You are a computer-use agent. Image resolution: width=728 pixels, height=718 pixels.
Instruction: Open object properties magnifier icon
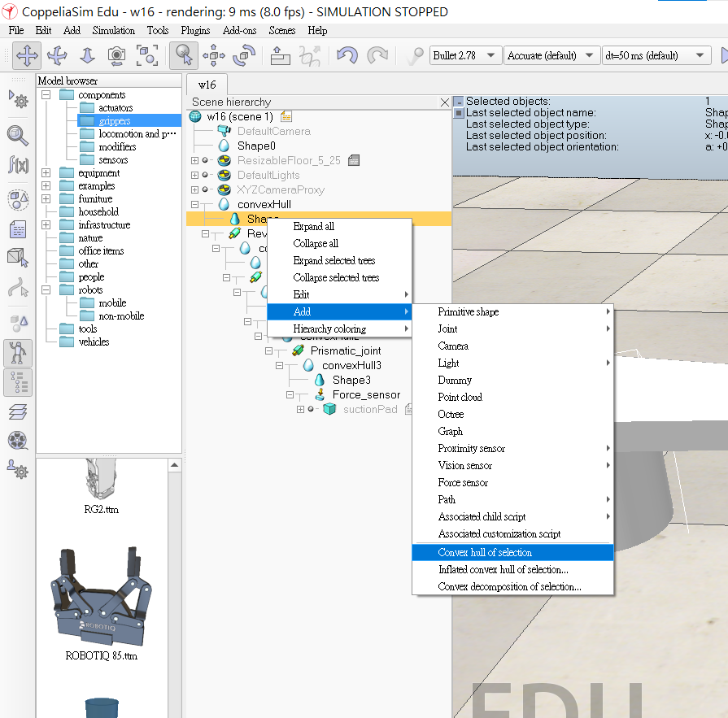(18, 136)
